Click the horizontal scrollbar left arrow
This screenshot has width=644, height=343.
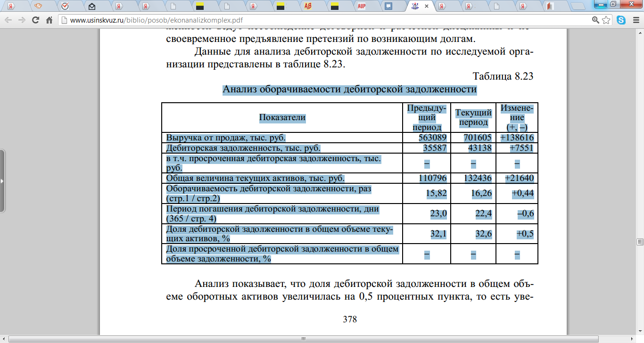pos(3,339)
